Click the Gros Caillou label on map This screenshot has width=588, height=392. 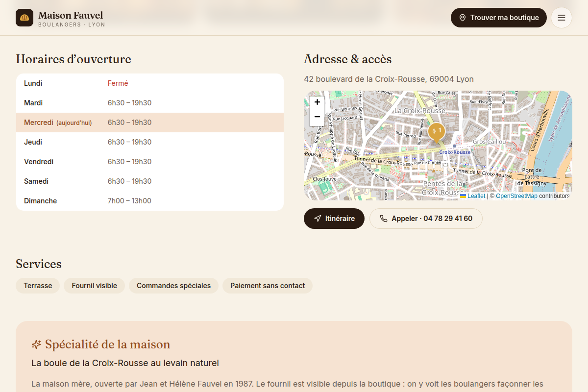tap(489, 142)
